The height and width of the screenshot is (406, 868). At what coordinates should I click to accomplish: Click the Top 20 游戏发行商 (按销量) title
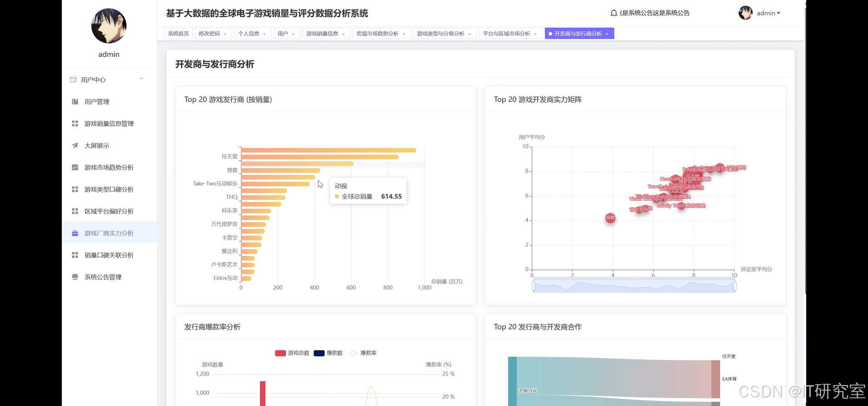coord(228,99)
